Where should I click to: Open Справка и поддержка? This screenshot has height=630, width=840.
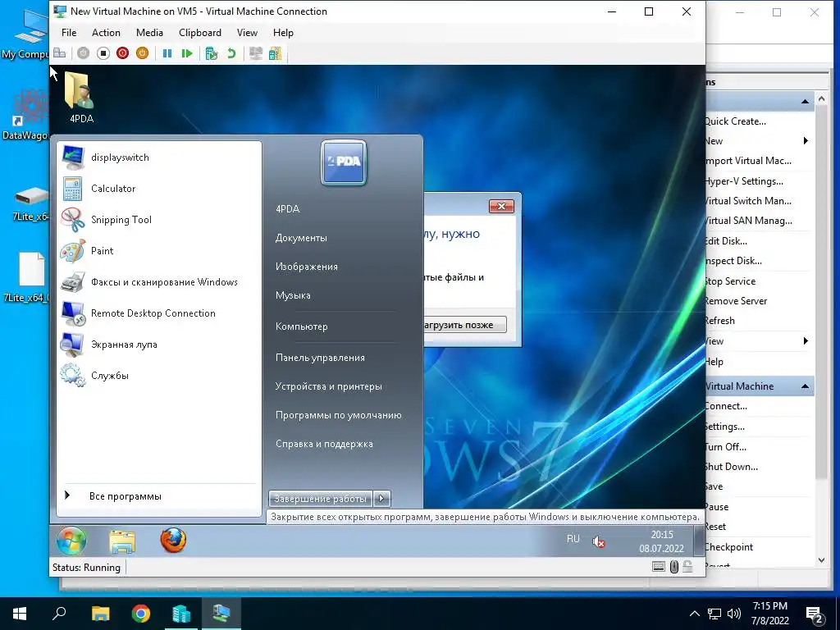click(324, 444)
